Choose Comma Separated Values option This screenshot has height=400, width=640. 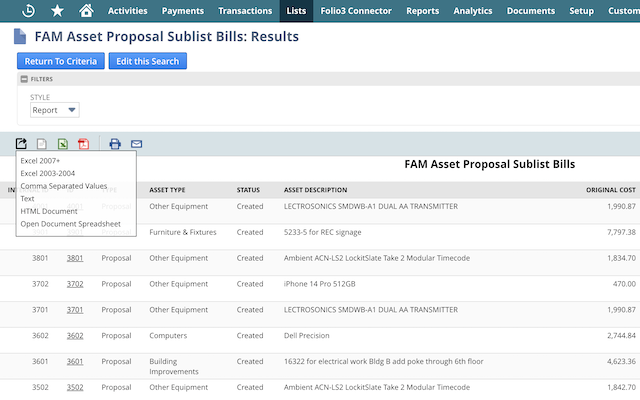[x=64, y=186]
